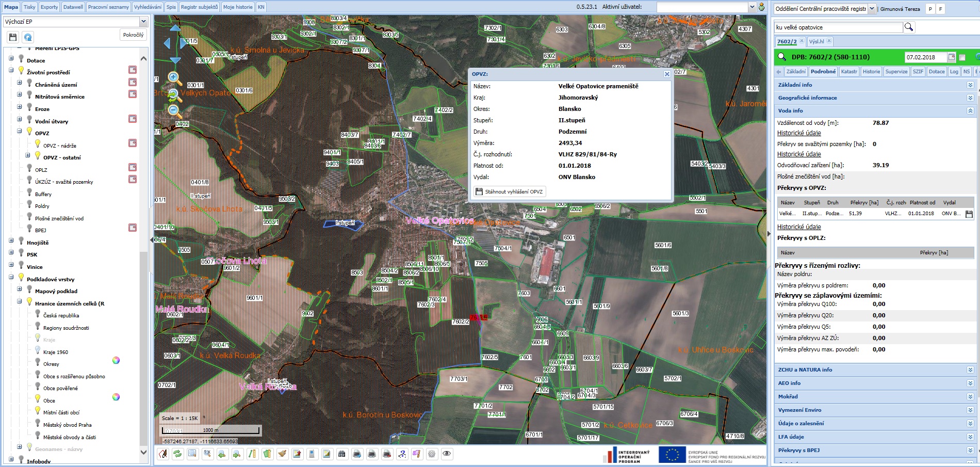Select the measure area tool
The width and height of the screenshot is (980, 467).
click(x=267, y=454)
